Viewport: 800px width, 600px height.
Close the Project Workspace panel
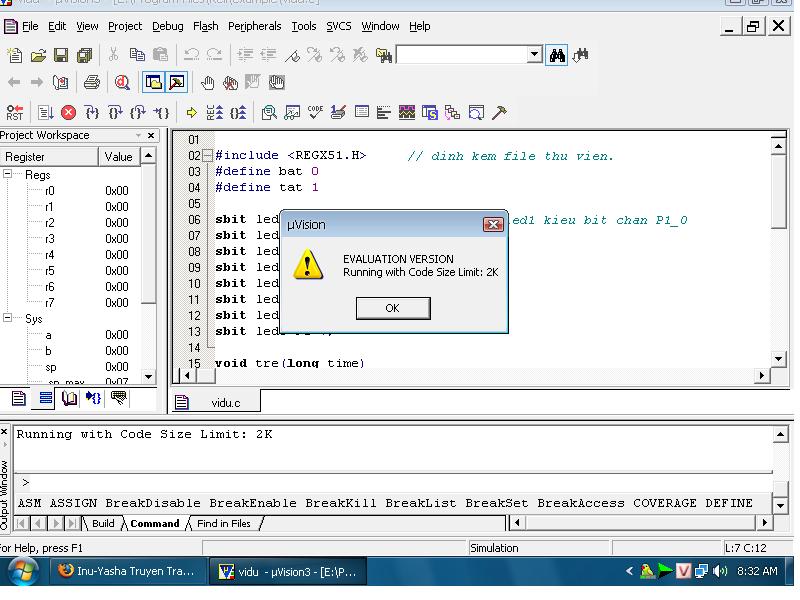coord(151,135)
